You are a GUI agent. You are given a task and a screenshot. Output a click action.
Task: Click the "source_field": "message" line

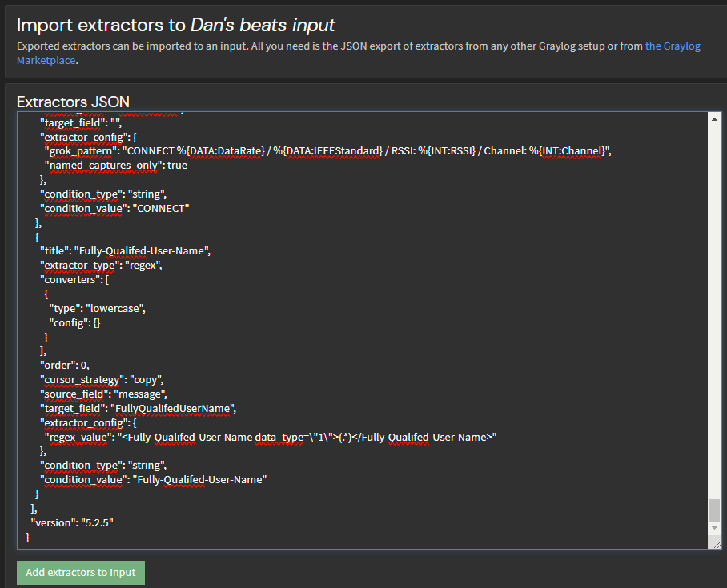[x=104, y=394]
